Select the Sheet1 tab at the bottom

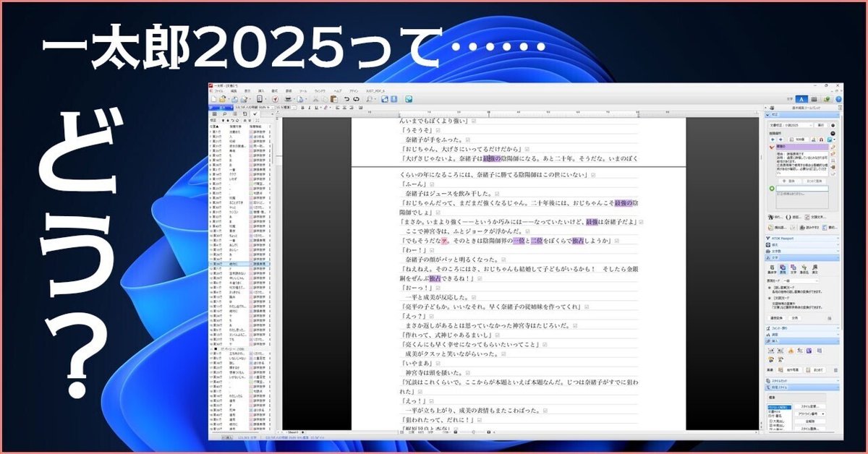point(293,432)
